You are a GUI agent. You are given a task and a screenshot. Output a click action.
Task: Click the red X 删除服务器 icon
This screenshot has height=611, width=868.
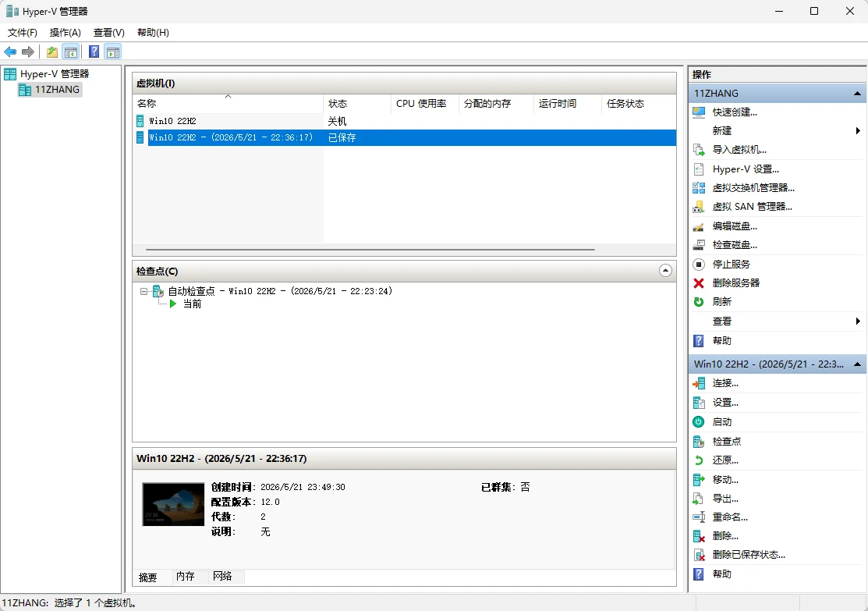click(x=699, y=283)
